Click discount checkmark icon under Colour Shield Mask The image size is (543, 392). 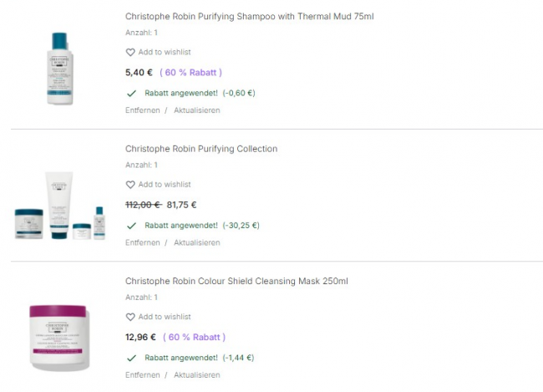coord(131,358)
